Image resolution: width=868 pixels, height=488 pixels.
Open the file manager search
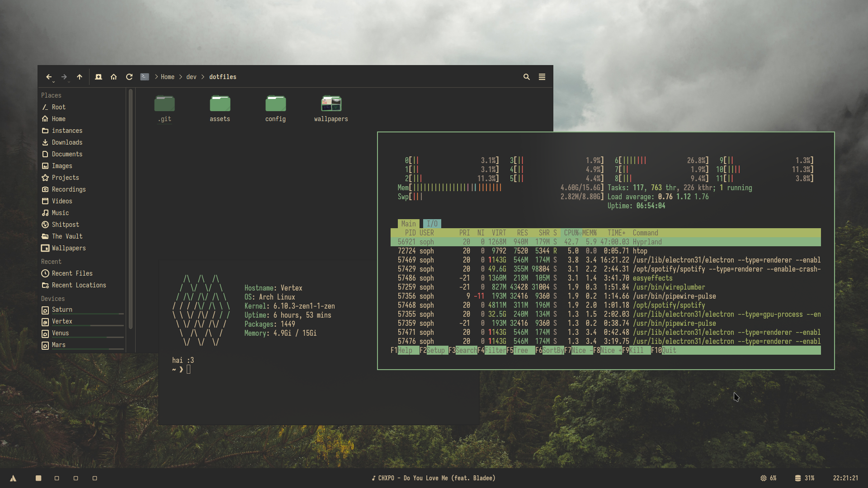click(x=527, y=77)
